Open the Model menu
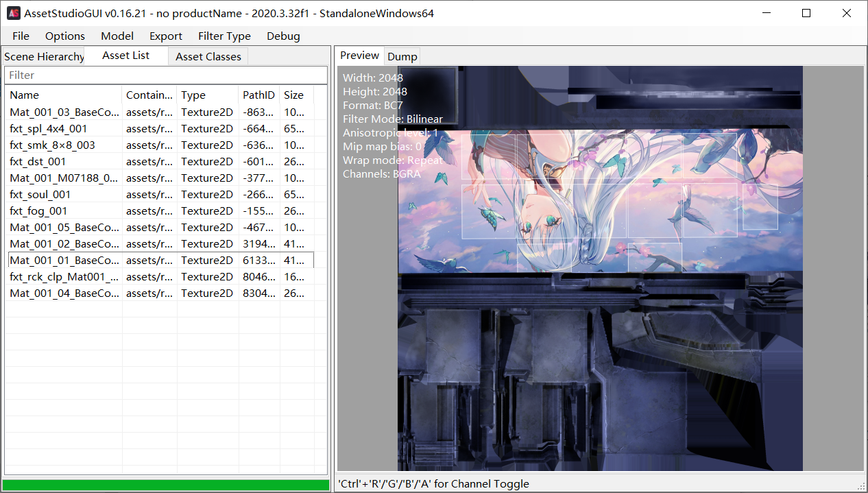 (x=117, y=36)
